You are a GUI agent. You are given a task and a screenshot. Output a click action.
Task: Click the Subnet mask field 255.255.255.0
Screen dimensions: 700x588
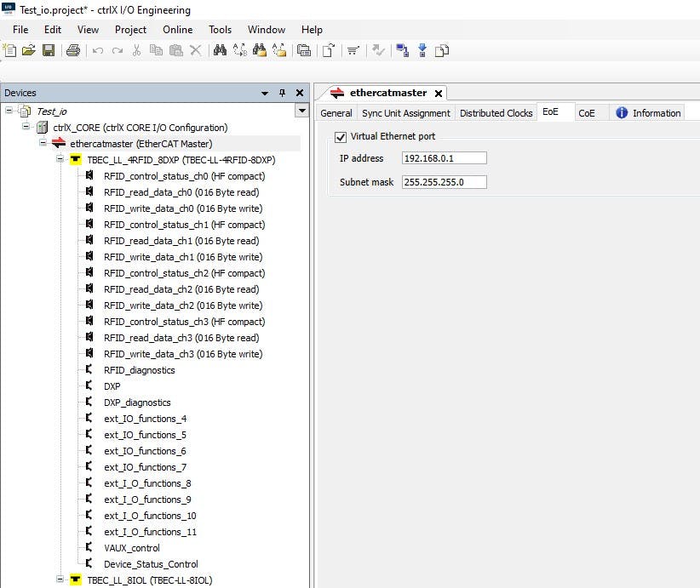[x=445, y=182]
